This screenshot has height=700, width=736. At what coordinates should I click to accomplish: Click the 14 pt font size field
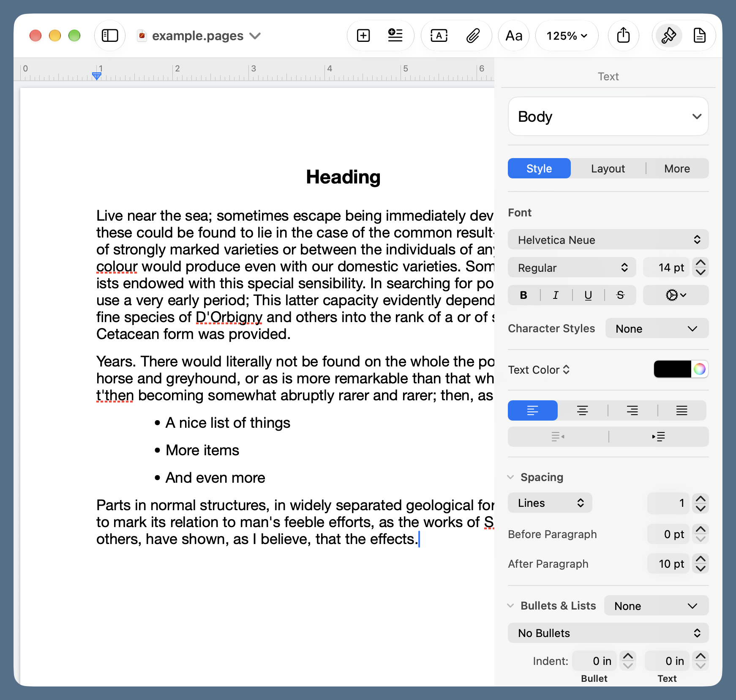[x=666, y=268]
